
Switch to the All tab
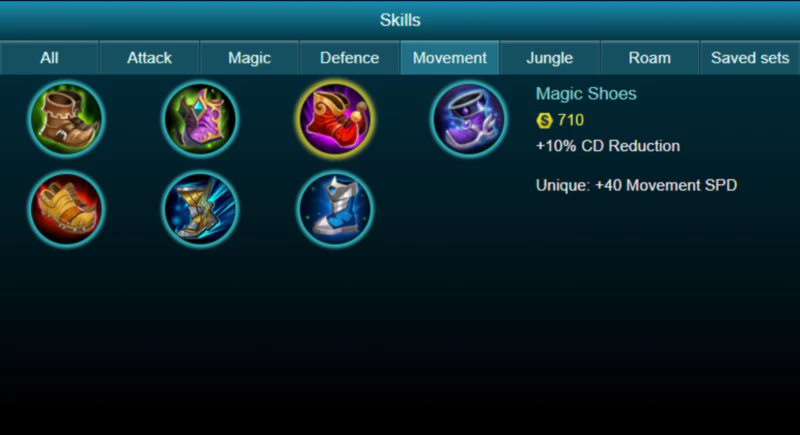[49, 58]
